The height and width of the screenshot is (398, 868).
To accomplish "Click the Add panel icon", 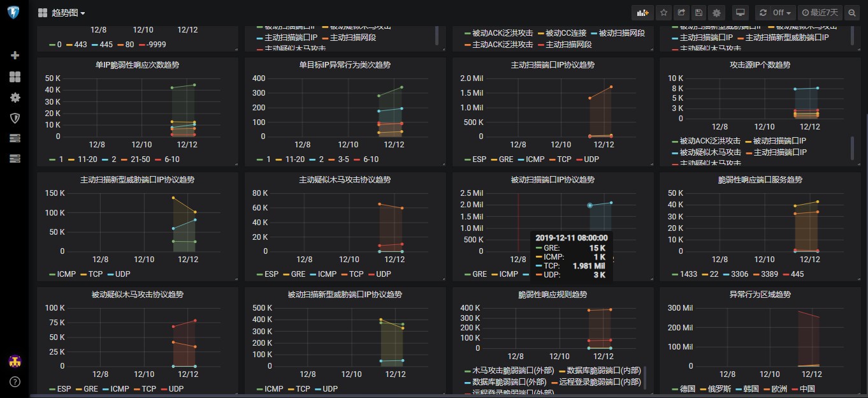I will 642,13.
